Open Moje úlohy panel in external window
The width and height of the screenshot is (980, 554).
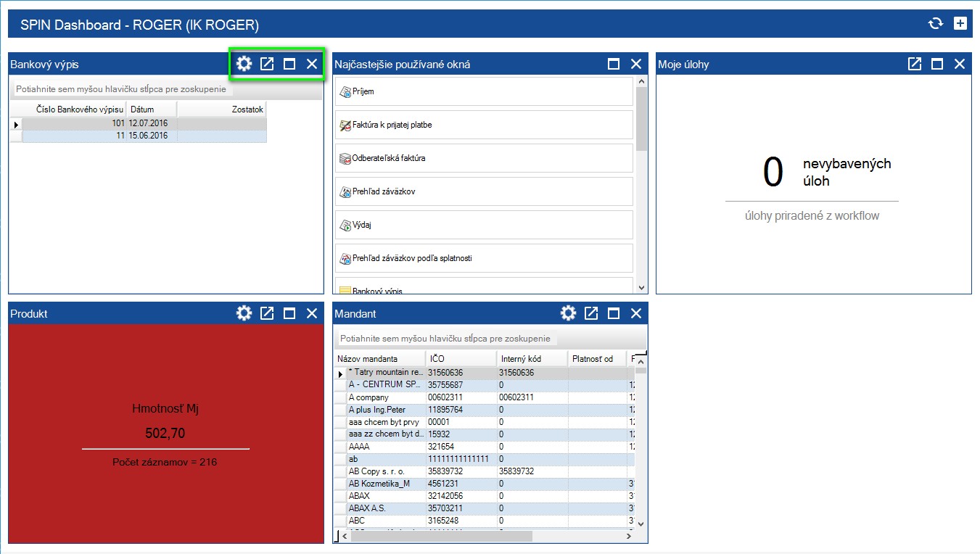click(x=915, y=64)
